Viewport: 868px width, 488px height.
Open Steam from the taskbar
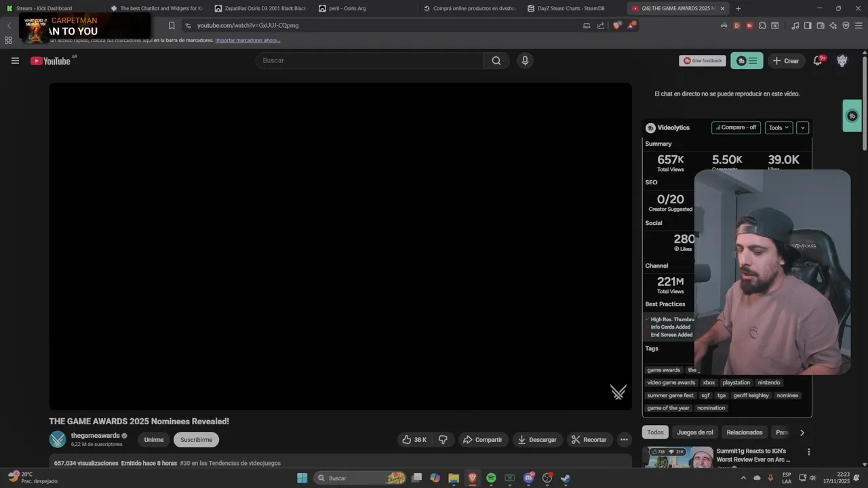pos(566,478)
